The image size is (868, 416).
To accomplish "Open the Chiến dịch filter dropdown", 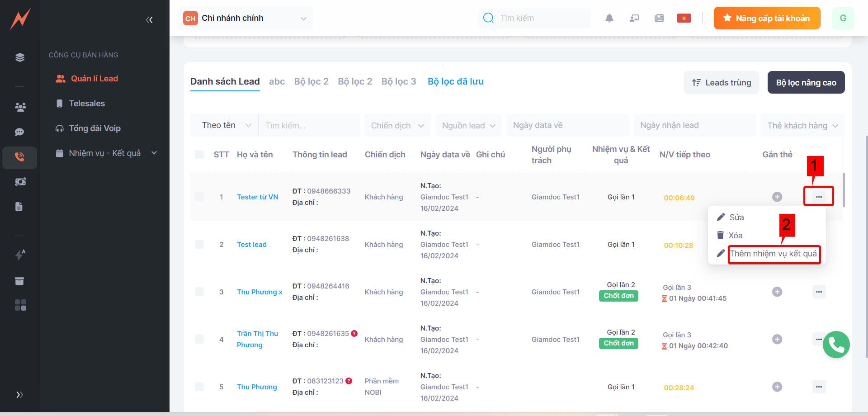I will [397, 126].
